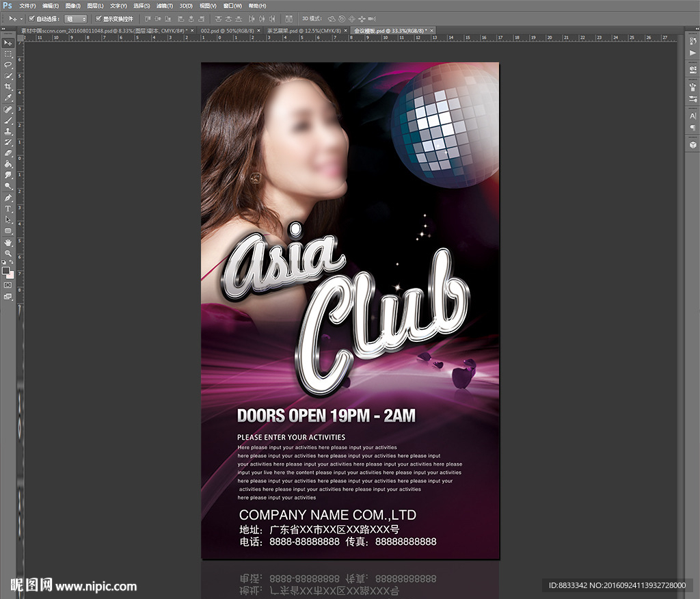Reset default foreground and background colors
The height and width of the screenshot is (599, 700).
click(x=4, y=262)
